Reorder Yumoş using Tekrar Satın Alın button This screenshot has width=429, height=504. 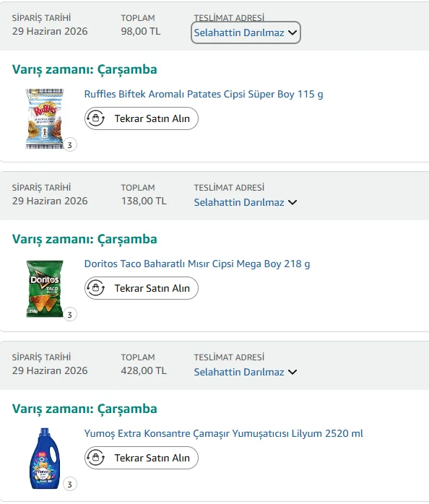142,458
